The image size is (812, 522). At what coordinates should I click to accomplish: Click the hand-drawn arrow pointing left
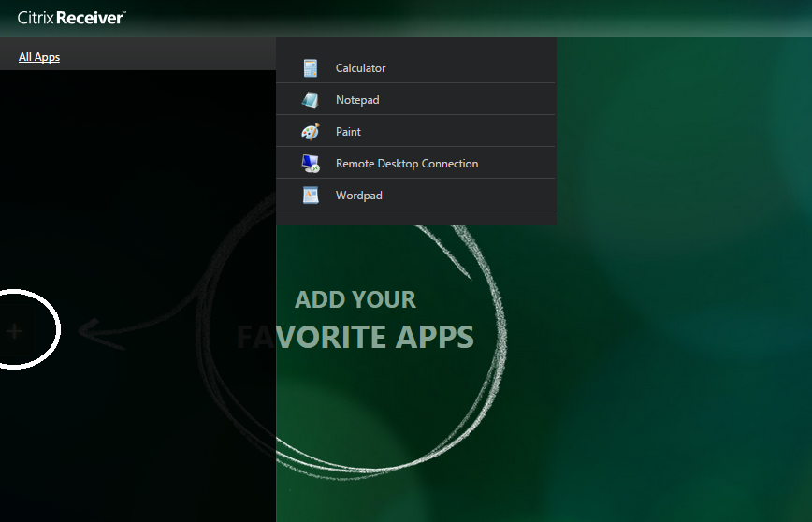[103, 331]
